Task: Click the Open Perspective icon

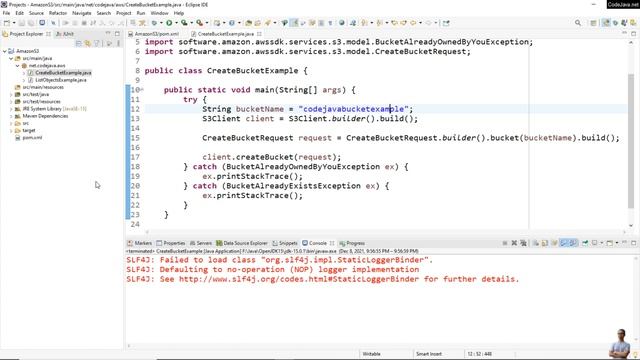Action: 594,23
